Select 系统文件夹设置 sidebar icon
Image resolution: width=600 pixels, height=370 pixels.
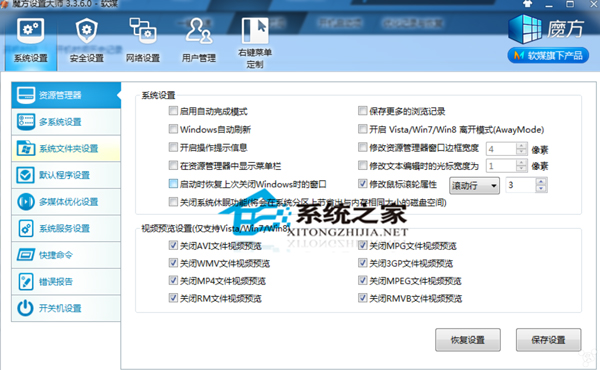pos(26,148)
